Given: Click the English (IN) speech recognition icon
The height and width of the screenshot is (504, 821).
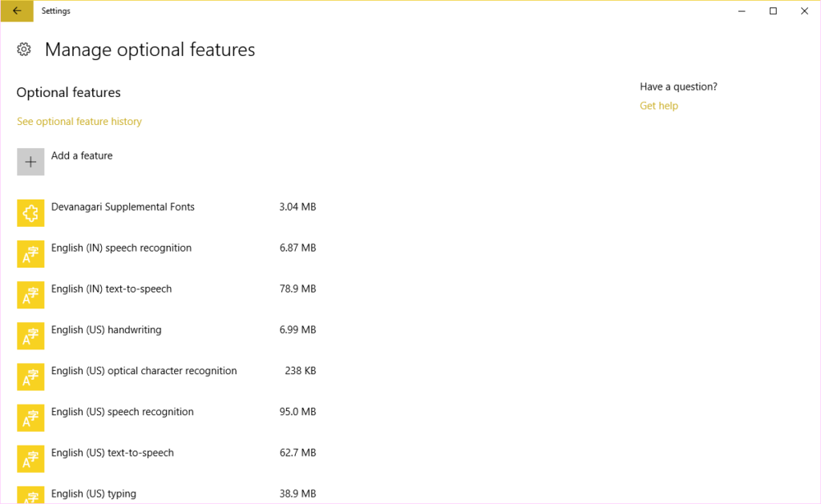Looking at the screenshot, I should coord(30,254).
